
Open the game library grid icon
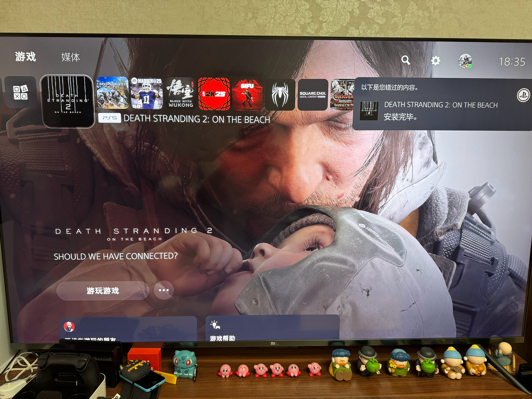pyautogui.click(x=20, y=92)
